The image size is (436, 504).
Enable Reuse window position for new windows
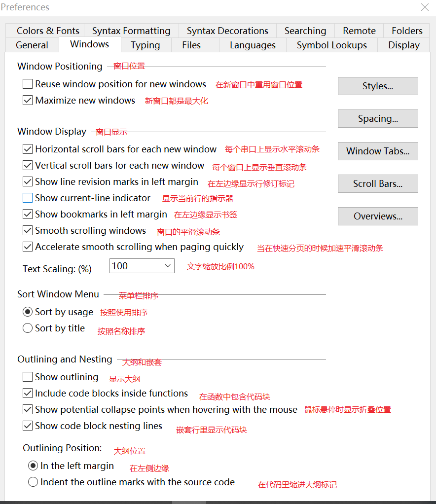pos(28,84)
